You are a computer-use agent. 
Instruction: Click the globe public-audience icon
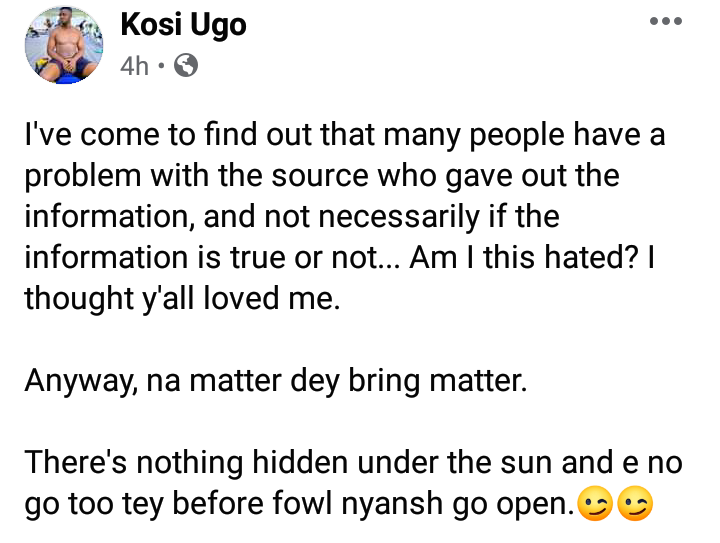coord(186,66)
